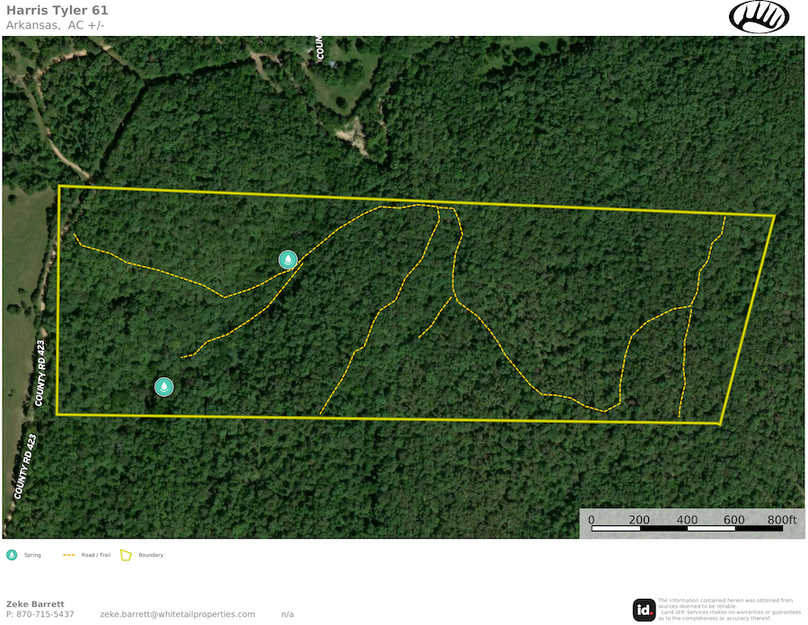The image size is (808, 625).
Task: Open the zeke.barrett@whitetailproperties.com email link
Action: (177, 614)
